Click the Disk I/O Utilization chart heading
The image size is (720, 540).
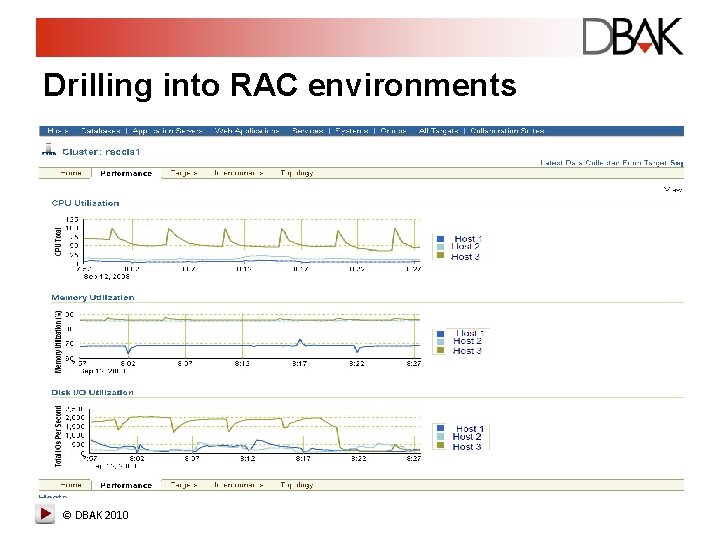point(92,392)
